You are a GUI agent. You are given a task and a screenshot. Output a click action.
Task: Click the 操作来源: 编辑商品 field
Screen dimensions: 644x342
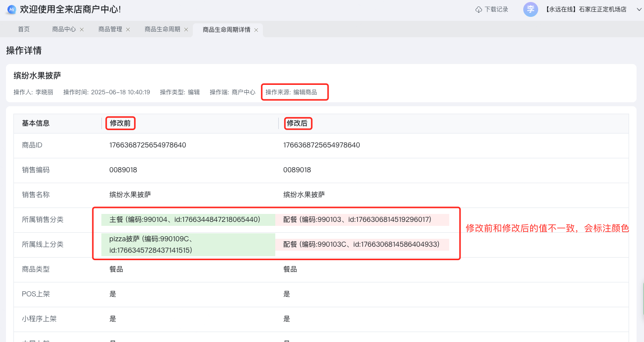tap(291, 92)
